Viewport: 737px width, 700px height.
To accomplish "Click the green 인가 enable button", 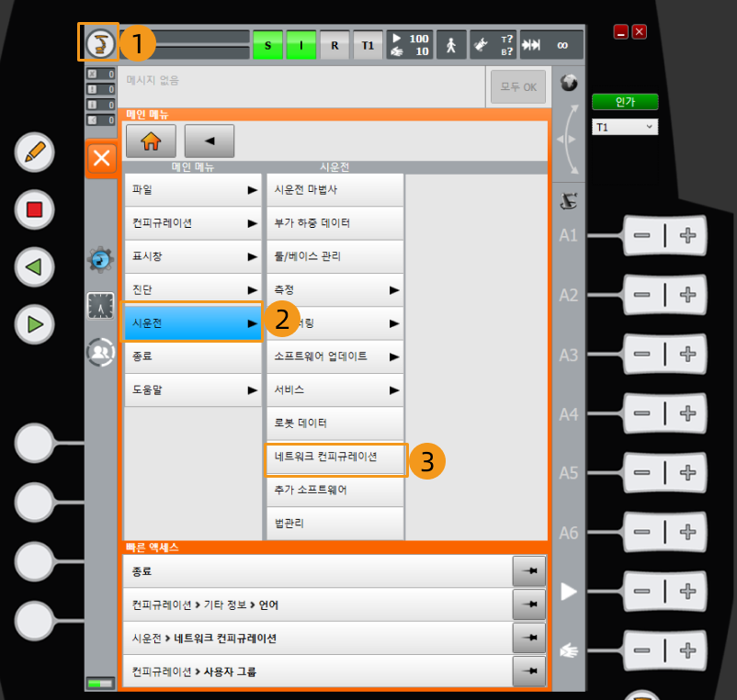I will click(x=625, y=101).
